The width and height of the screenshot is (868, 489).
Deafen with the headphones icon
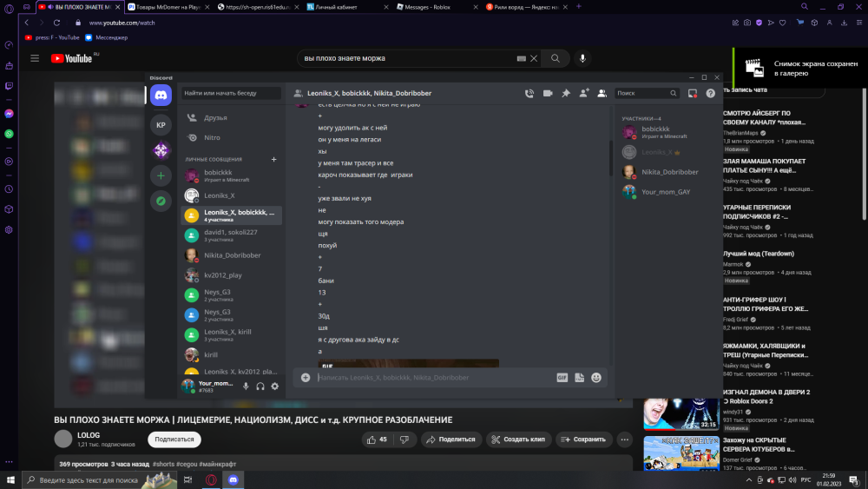click(260, 387)
